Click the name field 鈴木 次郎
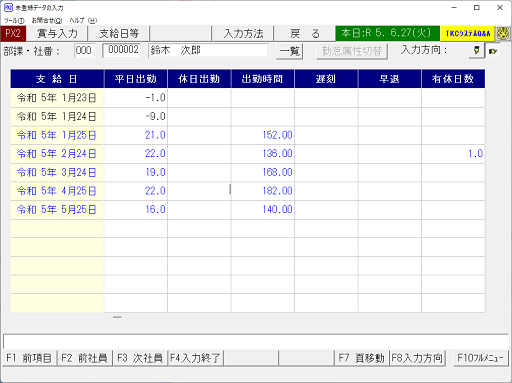This screenshot has height=383, width=512. (208, 50)
